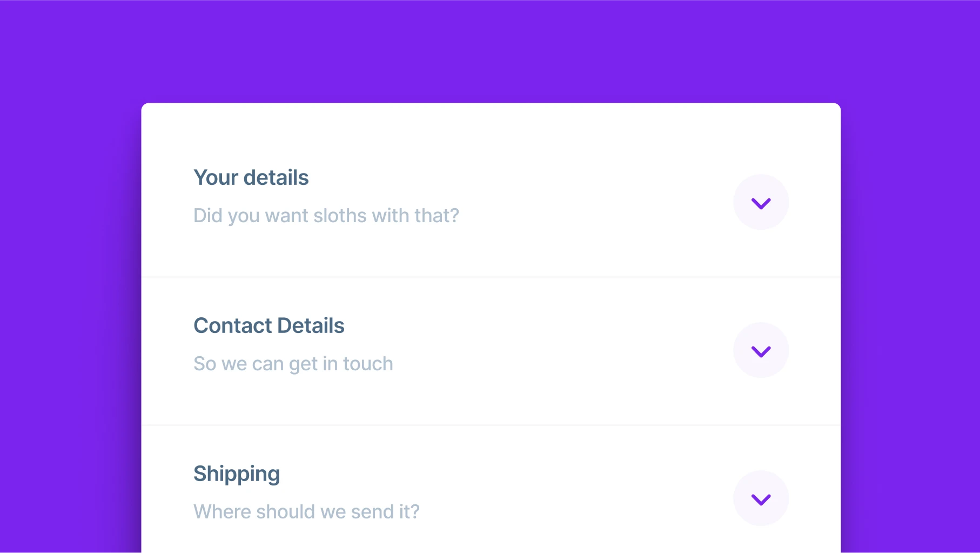Expand the Your details section chevron
Screen dimensions: 980x553
pos(761,202)
